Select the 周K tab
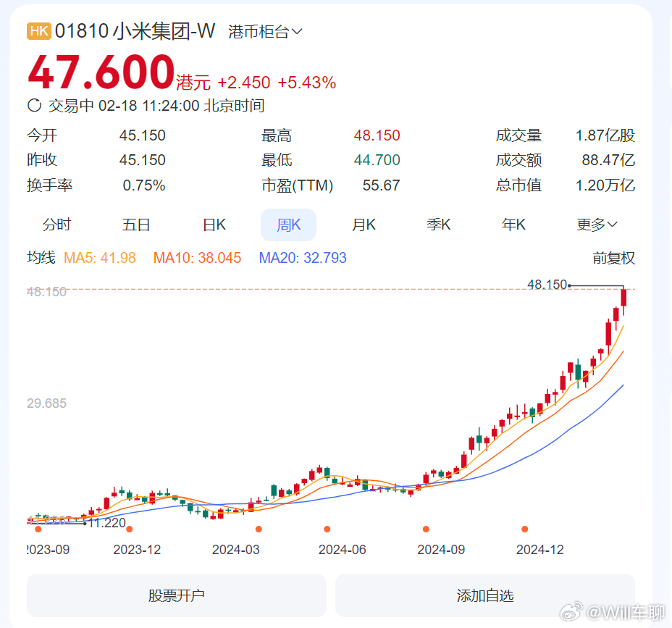The height and width of the screenshot is (628, 672). click(288, 225)
